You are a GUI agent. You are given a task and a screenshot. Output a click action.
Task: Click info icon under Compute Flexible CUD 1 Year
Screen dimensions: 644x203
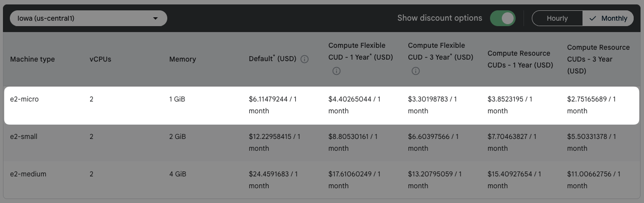[337, 71]
